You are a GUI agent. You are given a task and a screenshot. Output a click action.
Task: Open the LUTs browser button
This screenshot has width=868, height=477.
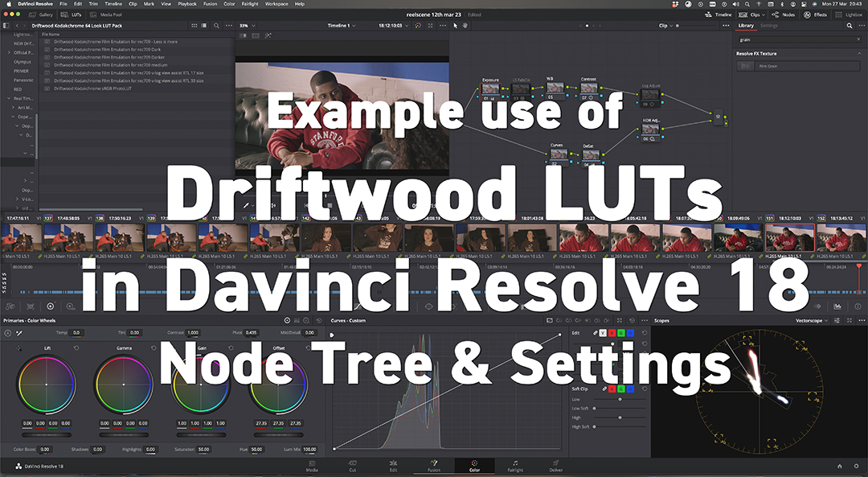pyautogui.click(x=71, y=14)
